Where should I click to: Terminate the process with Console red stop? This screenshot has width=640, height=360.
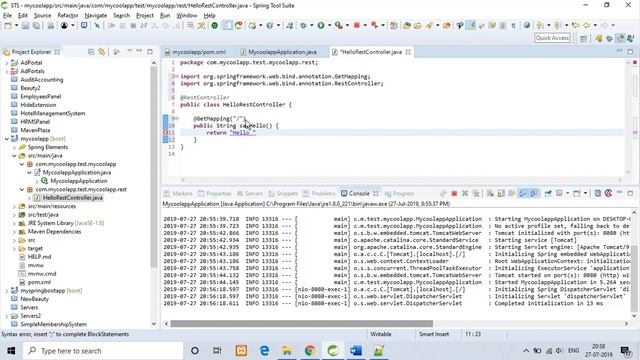[x=454, y=193]
